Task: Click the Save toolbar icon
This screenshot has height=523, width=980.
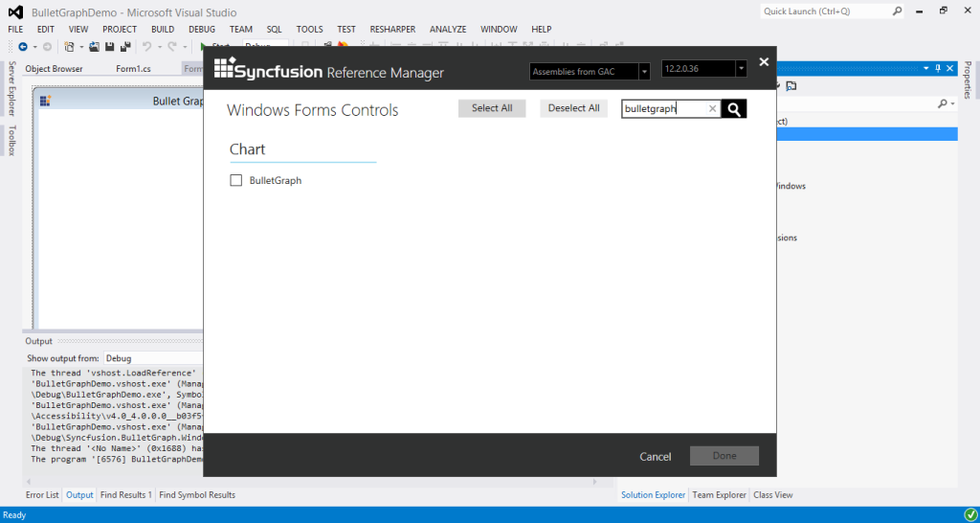Action: (109, 46)
